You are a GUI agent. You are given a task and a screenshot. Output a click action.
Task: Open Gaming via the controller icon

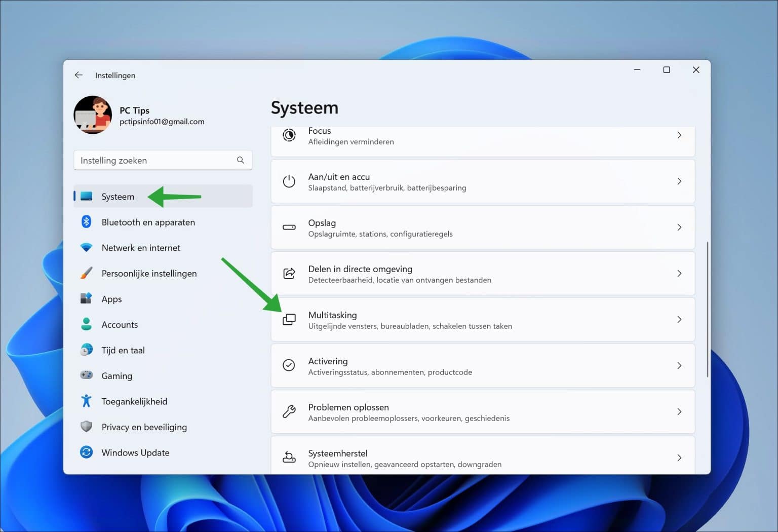click(x=86, y=375)
